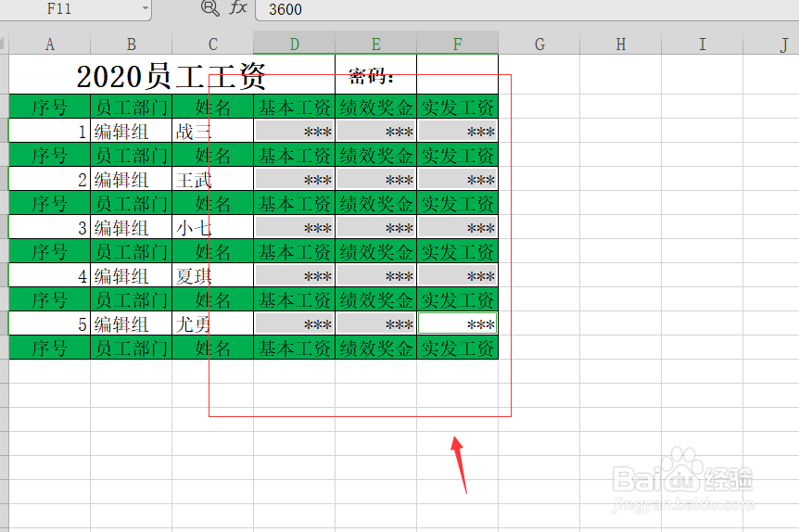Image resolution: width=799 pixels, height=532 pixels.
Task: Select column D header
Action: [295, 44]
